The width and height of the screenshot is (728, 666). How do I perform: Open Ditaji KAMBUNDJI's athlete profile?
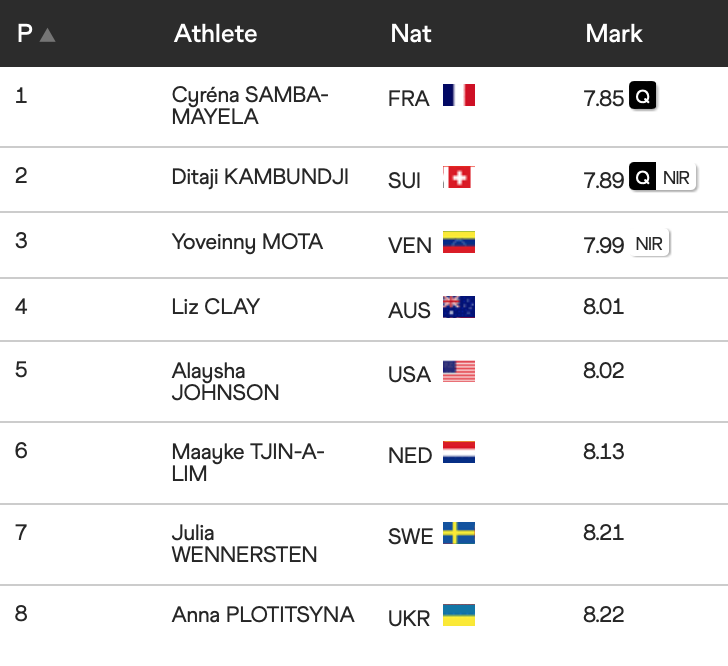(x=260, y=177)
